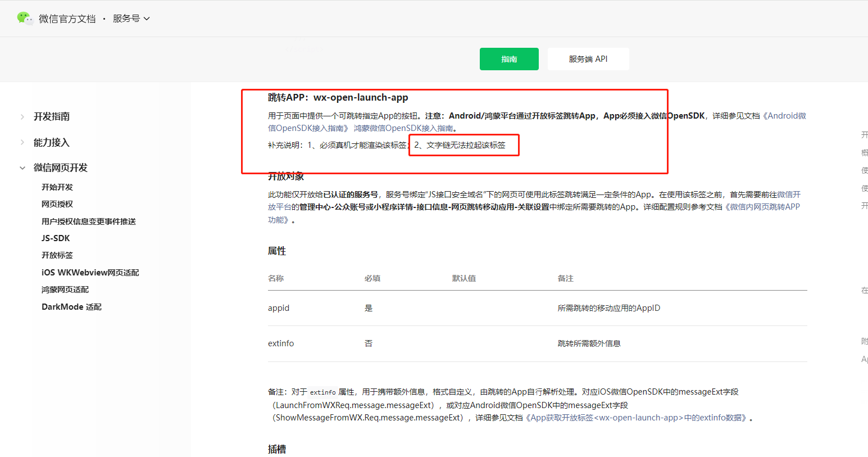Click the extinfo table cell
This screenshot has width=868, height=457.
(281, 343)
